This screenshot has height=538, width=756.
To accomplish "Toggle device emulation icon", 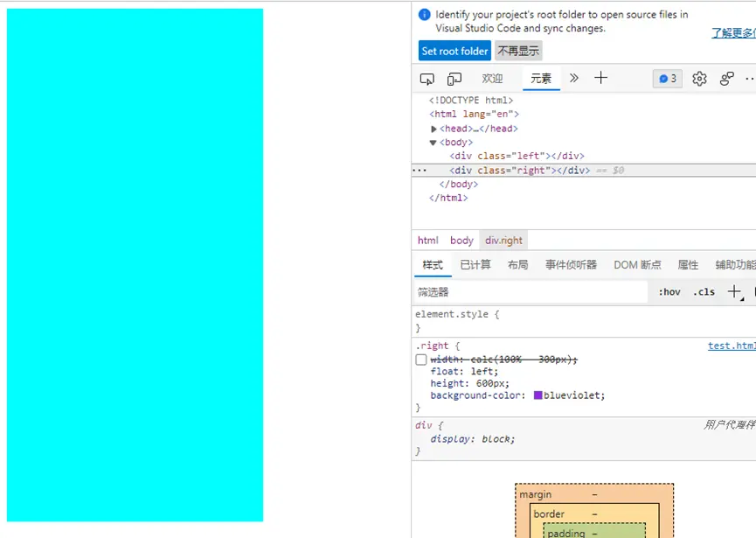I will pos(454,79).
